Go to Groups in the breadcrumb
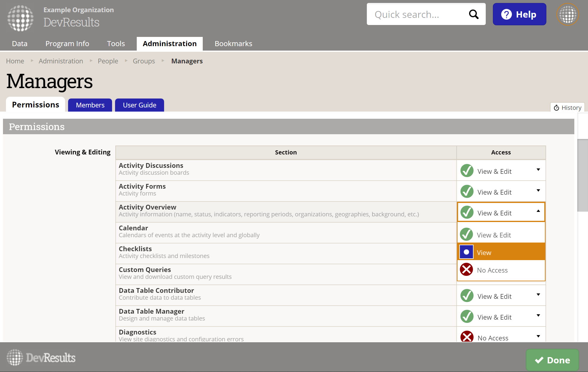The image size is (588, 372). pos(144,61)
